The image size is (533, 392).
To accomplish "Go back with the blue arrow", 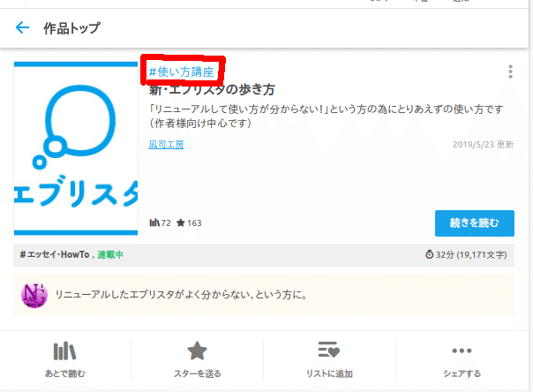I will point(22,27).
